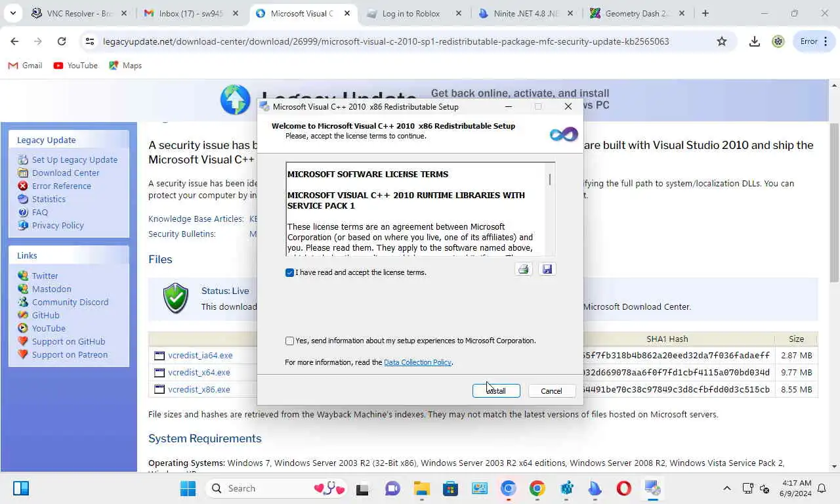The height and width of the screenshot is (504, 840).
Task: Click the setup installer taskbar icon
Action: coord(652,488)
